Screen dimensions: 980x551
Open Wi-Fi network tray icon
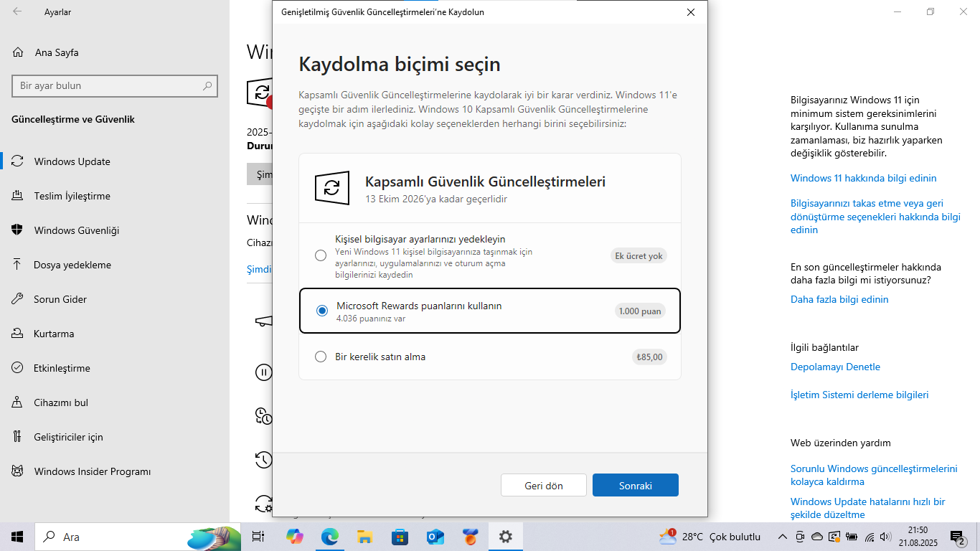(870, 537)
